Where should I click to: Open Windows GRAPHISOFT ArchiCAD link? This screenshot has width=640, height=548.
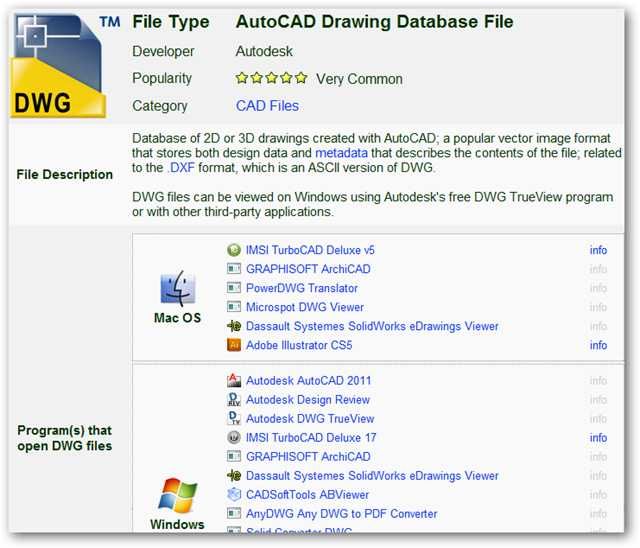tap(308, 457)
